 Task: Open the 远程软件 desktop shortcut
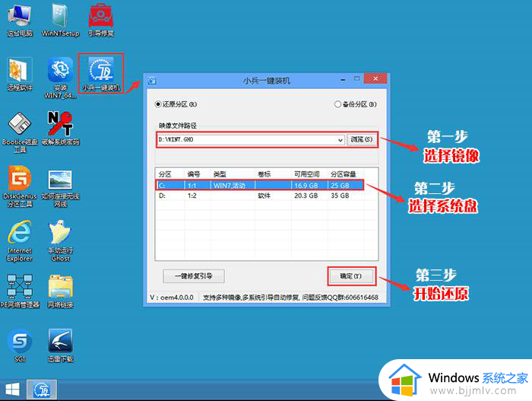(20, 74)
